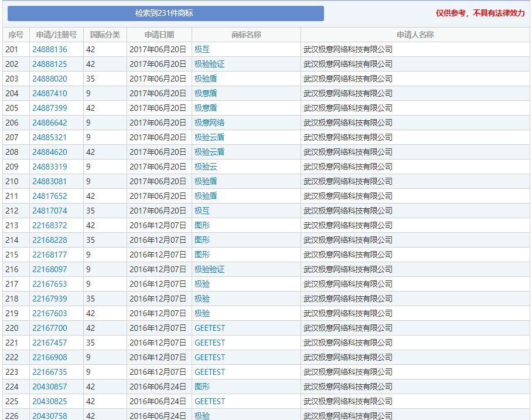Click the 申请日期 column header
The image size is (532, 420).
point(159,35)
